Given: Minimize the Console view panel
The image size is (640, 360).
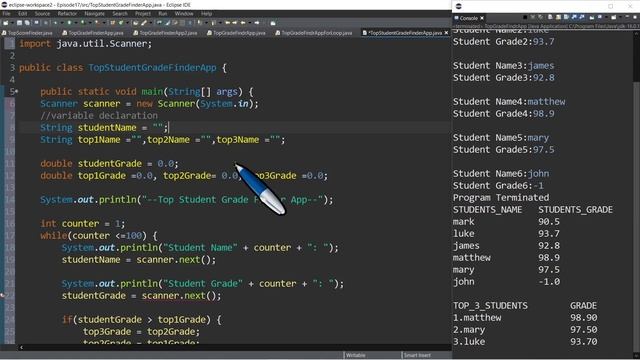Looking at the screenshot, I should 627,17.
